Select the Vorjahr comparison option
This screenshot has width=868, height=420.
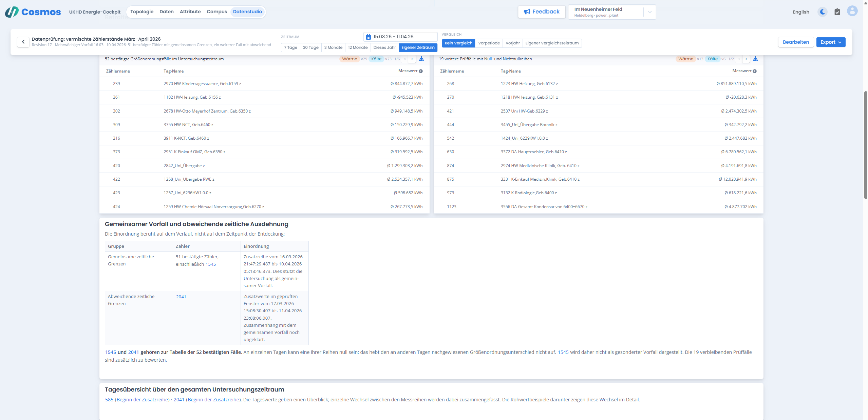[512, 43]
